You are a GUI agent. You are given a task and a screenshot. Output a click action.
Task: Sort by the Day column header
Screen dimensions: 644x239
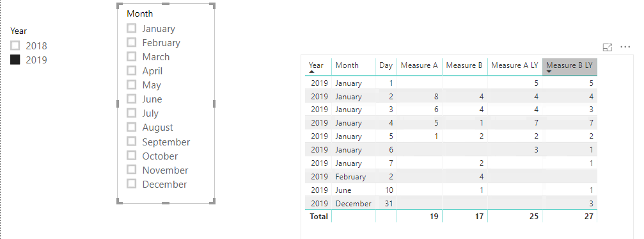tap(386, 67)
